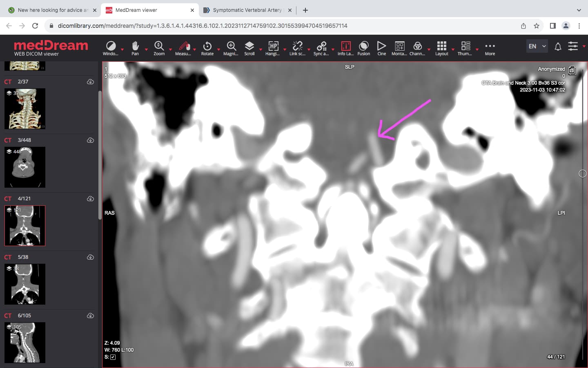Download CT series 5/38

(91, 257)
